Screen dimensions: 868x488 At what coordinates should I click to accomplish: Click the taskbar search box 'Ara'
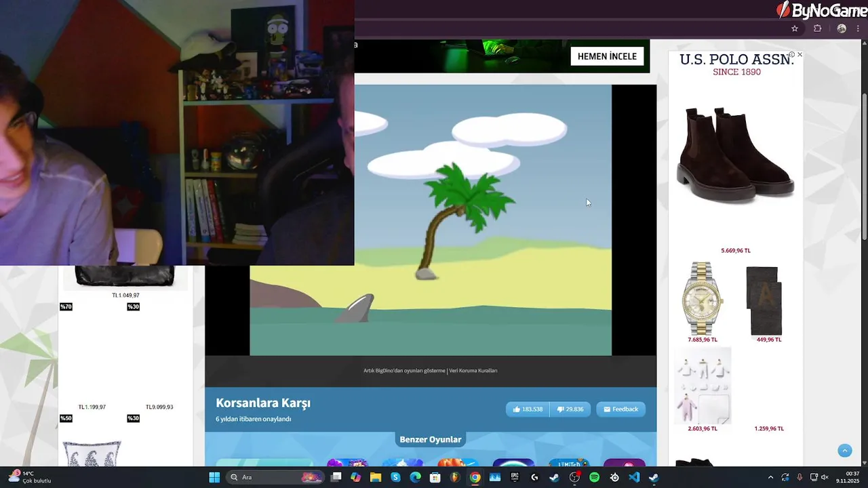click(276, 477)
